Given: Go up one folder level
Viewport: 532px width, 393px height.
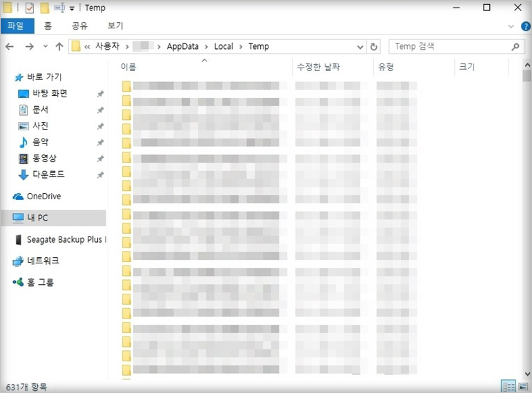Looking at the screenshot, I should (59, 46).
